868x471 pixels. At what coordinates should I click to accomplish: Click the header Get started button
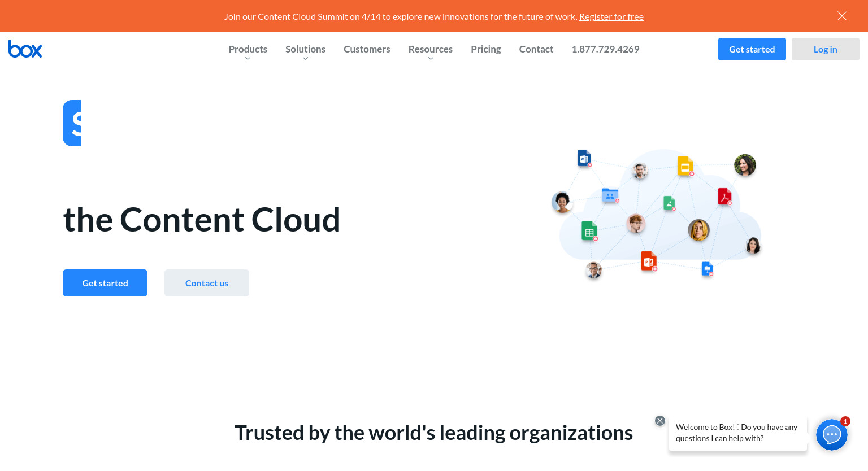752,49
